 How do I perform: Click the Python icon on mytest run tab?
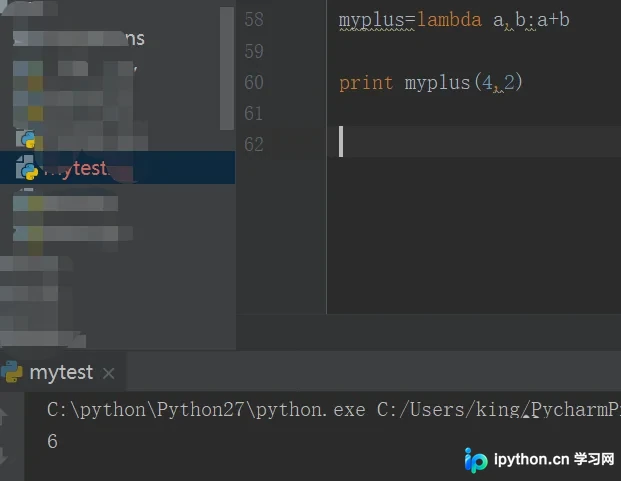coord(12,372)
